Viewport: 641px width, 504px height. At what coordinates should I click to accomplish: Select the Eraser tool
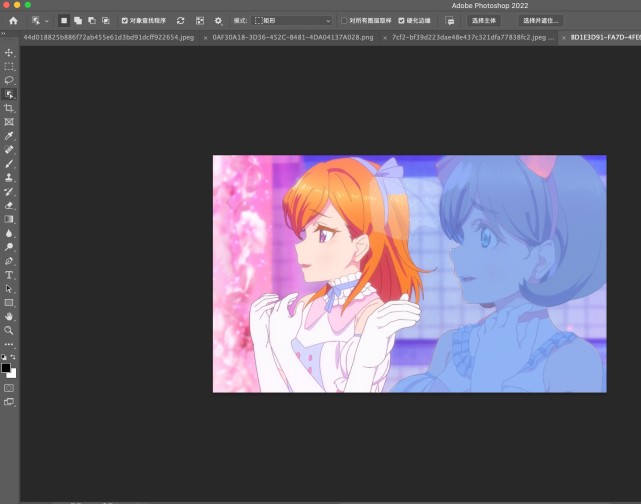(9, 205)
